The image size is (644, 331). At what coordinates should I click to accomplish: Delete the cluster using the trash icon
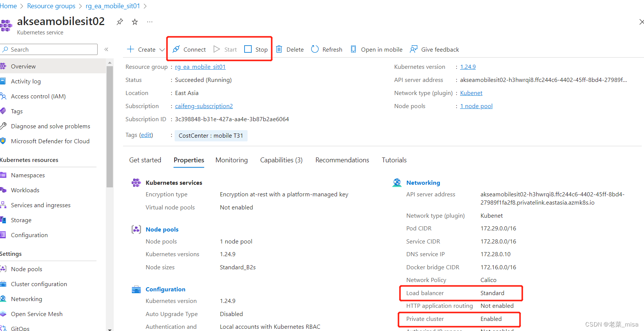click(279, 49)
